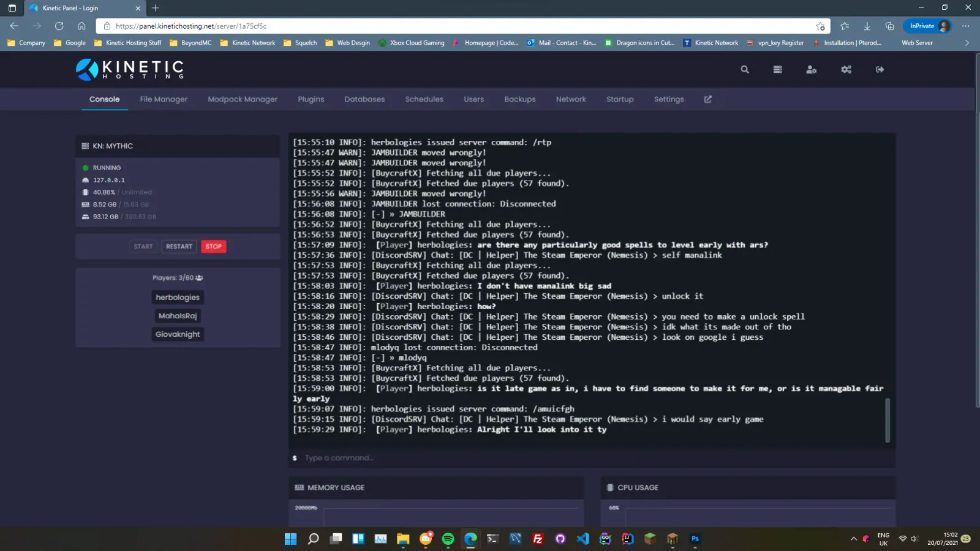This screenshot has height=551, width=980.
Task: Open the Network tab
Action: (x=571, y=99)
